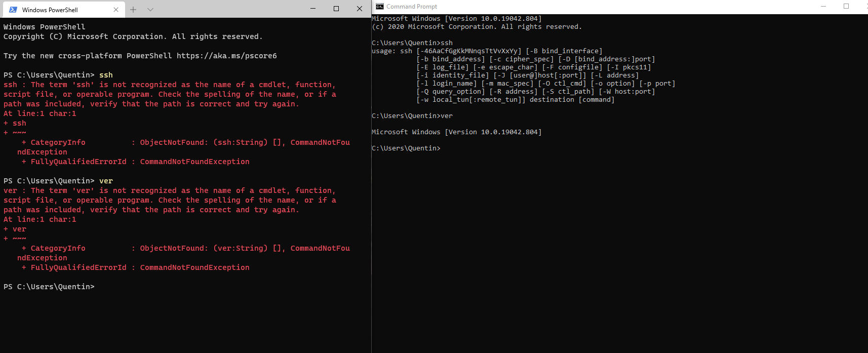Click '[-c cipher_spec]' option text
This screenshot has width=868, height=353.
522,59
